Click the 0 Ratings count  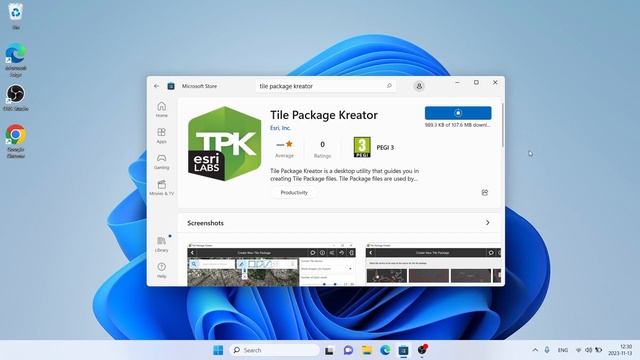[322, 149]
